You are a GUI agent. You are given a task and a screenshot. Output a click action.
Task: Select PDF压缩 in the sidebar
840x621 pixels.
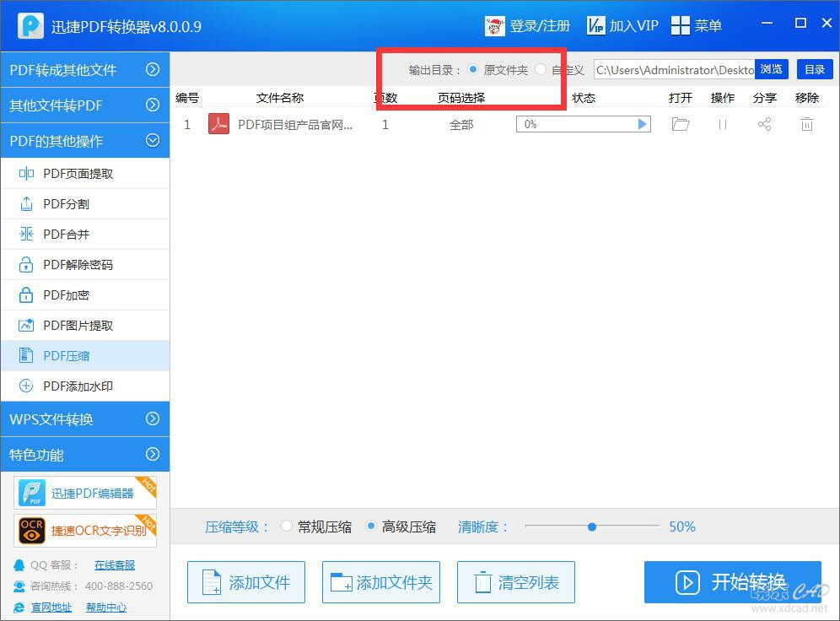(x=85, y=356)
